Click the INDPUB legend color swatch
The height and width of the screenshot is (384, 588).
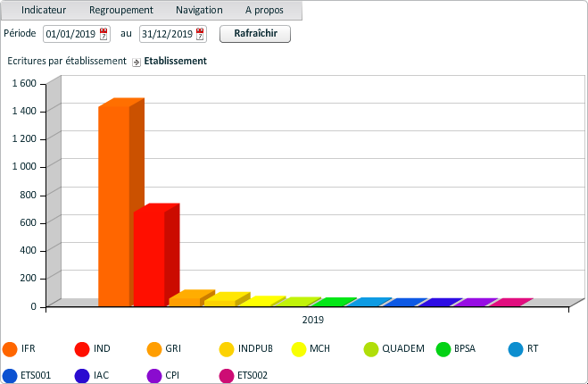pos(227,349)
